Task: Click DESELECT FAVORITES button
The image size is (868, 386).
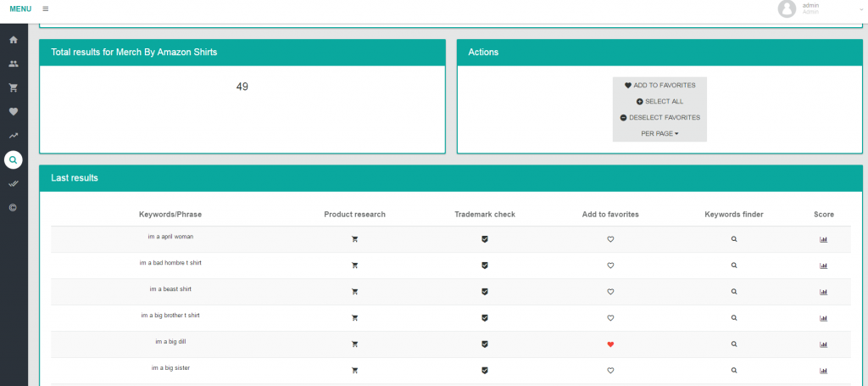Action: 659,117
